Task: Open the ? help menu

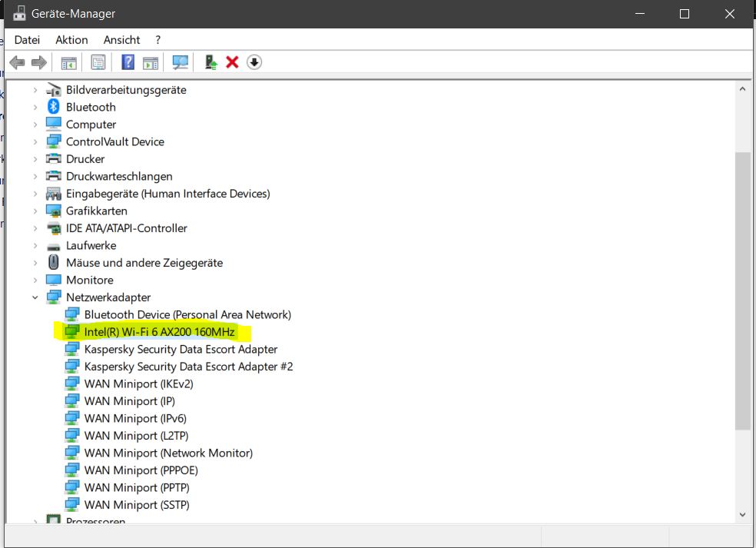Action: [x=157, y=39]
